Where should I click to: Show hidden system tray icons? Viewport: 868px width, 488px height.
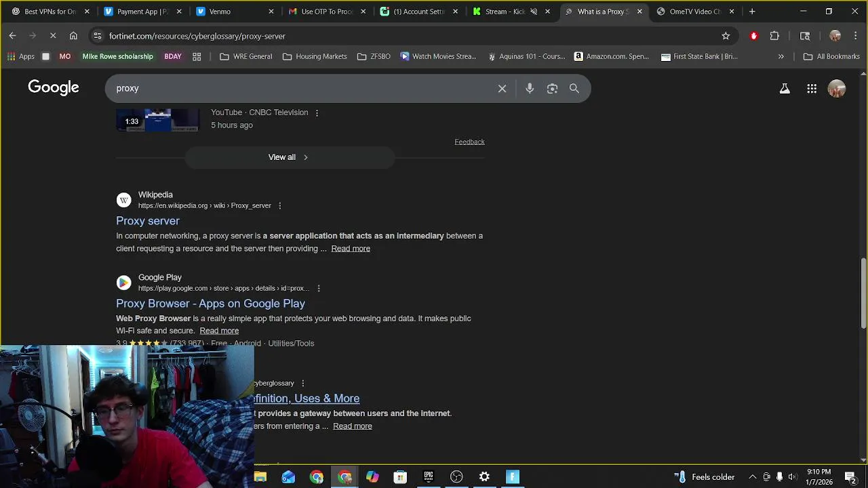(x=752, y=477)
